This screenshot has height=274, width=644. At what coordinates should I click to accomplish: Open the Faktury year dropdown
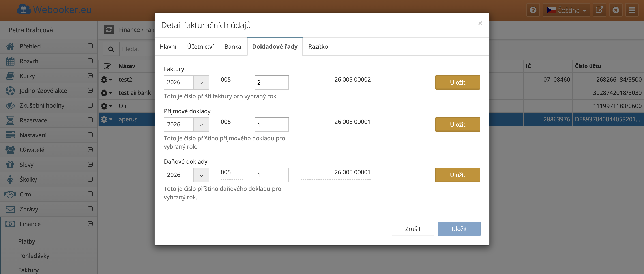(186, 82)
